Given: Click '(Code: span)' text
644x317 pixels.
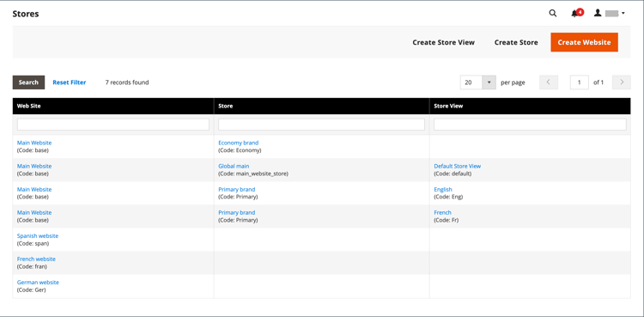Looking at the screenshot, I should coord(33,243).
